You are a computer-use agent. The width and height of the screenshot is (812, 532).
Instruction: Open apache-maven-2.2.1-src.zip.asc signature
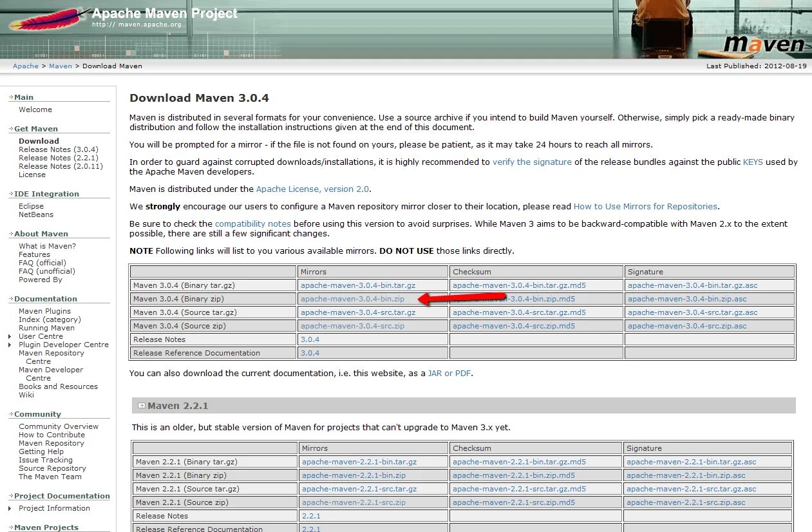coord(686,502)
